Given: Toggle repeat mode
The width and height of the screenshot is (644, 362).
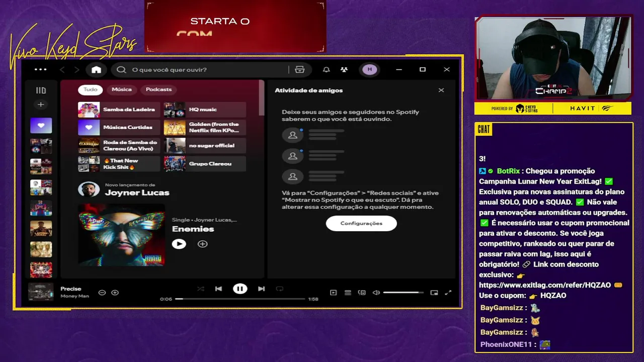Looking at the screenshot, I should click(x=280, y=289).
